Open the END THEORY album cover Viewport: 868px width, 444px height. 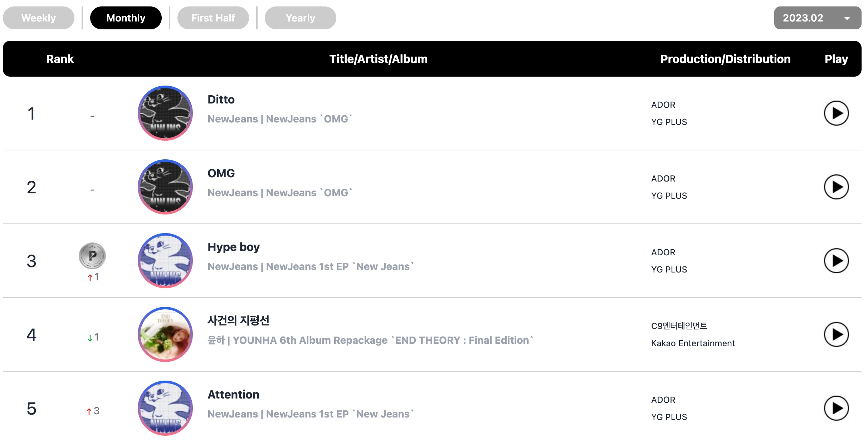click(x=165, y=334)
